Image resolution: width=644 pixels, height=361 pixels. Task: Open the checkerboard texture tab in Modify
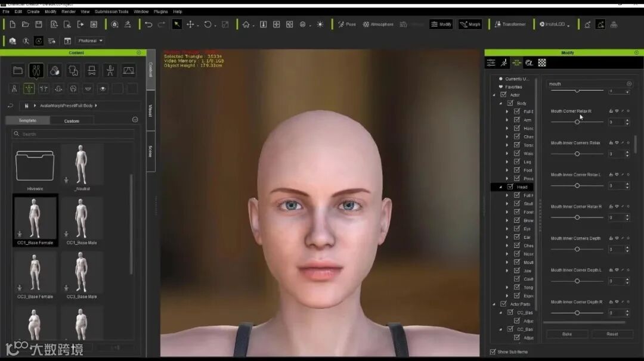[542, 63]
